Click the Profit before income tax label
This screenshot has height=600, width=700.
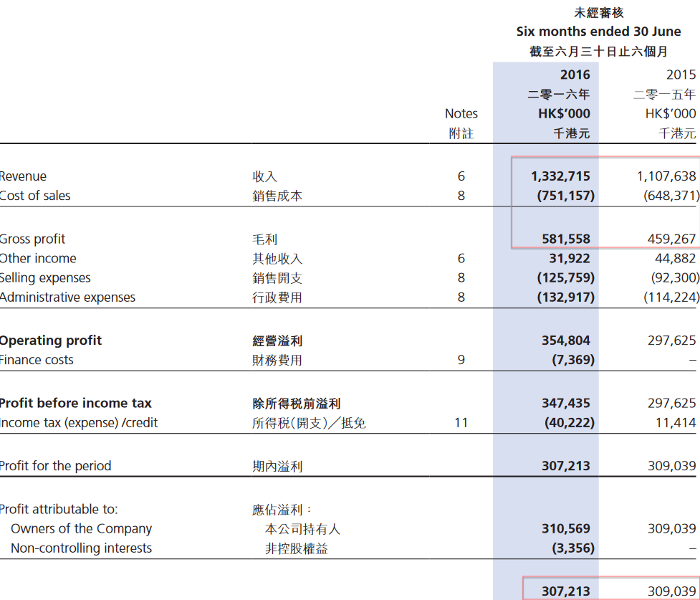point(75,404)
